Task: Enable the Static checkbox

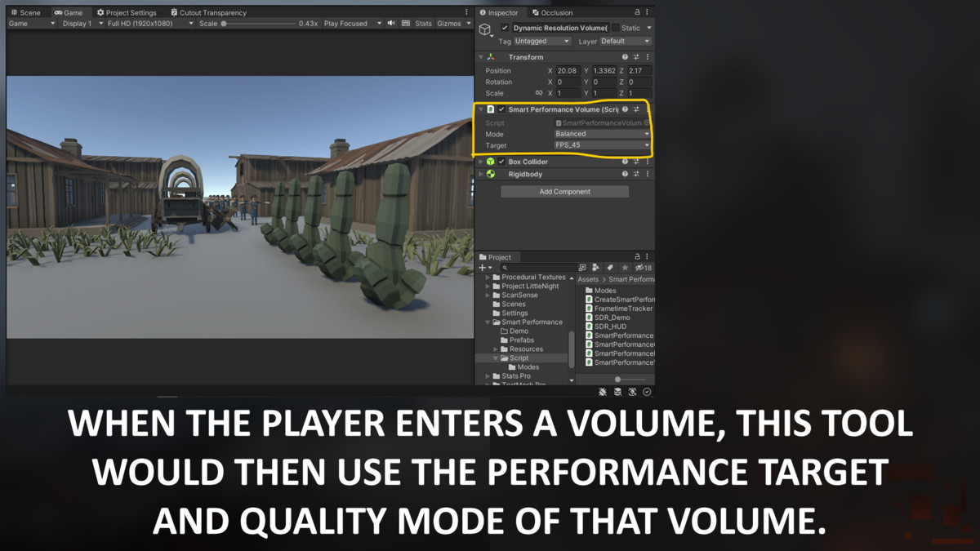Action: (616, 28)
